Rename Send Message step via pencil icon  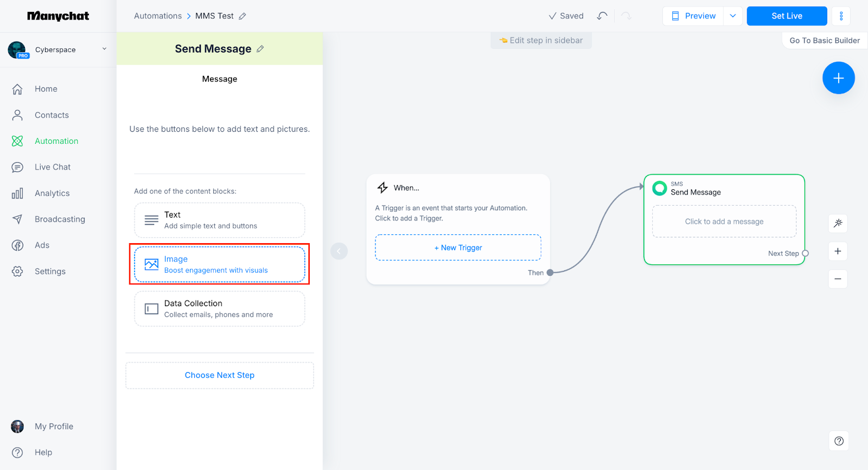pyautogui.click(x=260, y=49)
